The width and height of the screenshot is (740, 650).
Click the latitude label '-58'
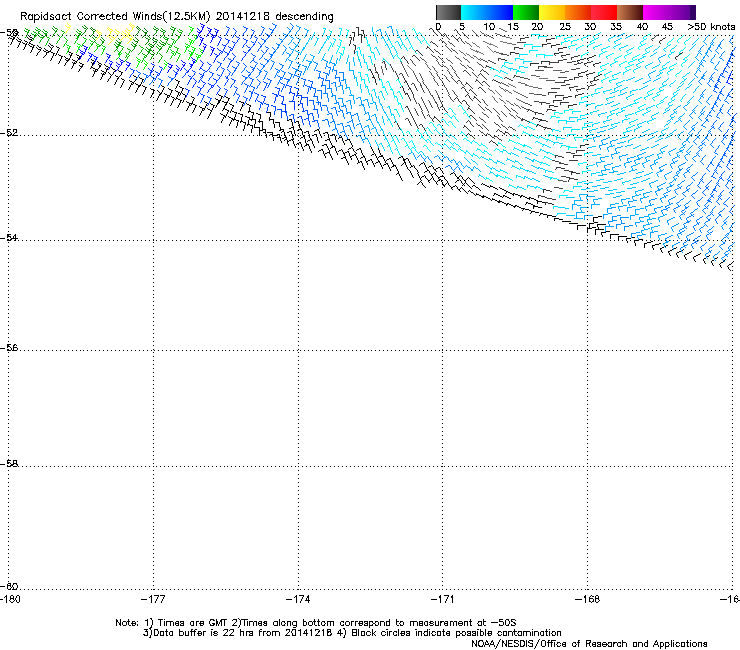(x=9, y=464)
